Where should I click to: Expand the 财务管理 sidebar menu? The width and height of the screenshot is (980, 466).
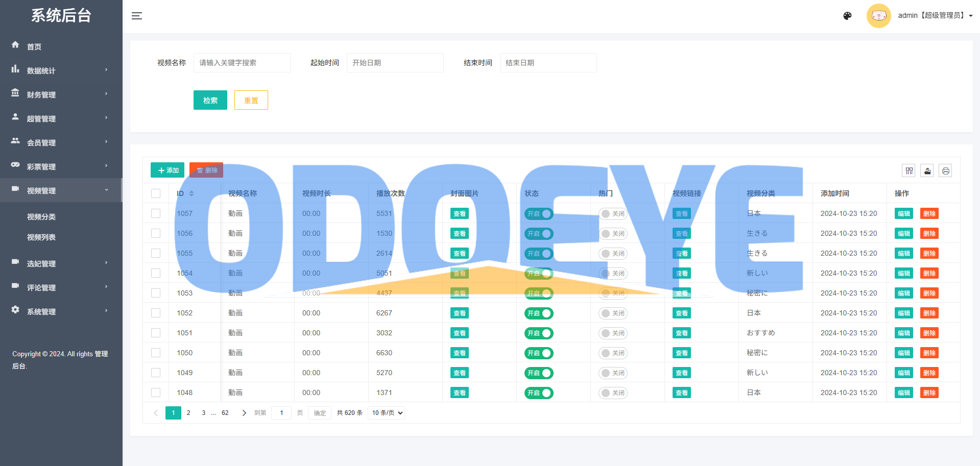(61, 94)
